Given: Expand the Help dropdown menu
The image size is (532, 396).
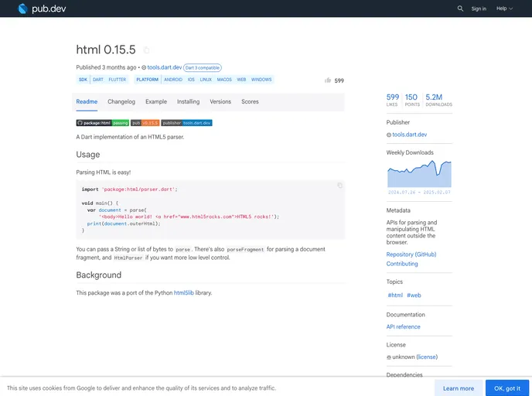Looking at the screenshot, I should 504,9.
